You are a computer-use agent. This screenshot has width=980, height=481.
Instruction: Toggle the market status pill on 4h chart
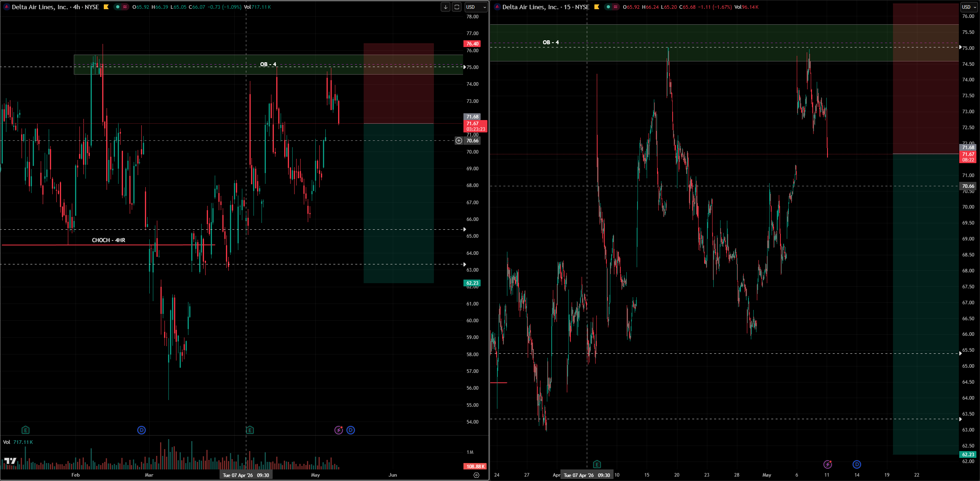(121, 7)
